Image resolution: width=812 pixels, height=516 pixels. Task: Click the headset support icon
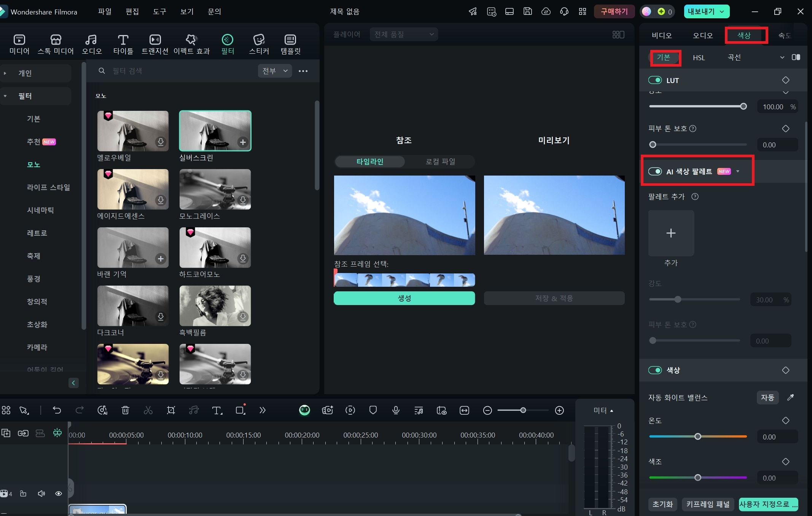point(564,11)
